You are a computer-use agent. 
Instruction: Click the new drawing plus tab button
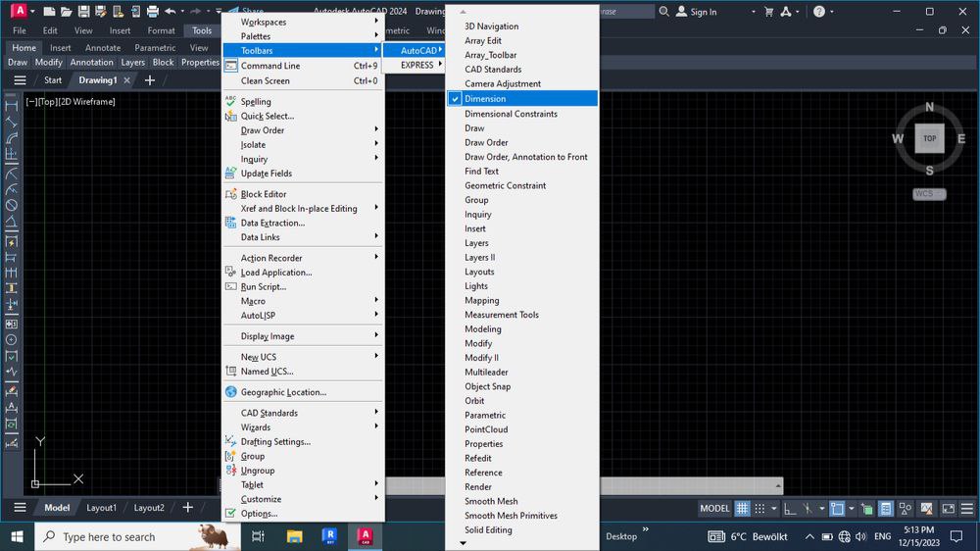149,80
